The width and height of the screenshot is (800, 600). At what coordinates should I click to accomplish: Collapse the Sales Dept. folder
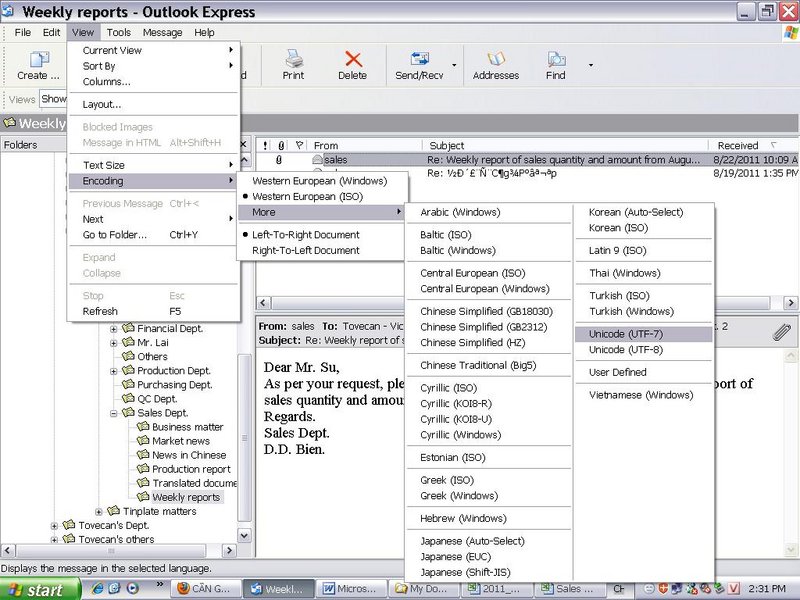click(114, 413)
